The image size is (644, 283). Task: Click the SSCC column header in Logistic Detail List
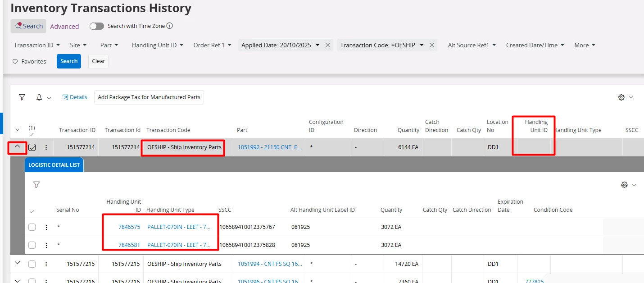225,210
